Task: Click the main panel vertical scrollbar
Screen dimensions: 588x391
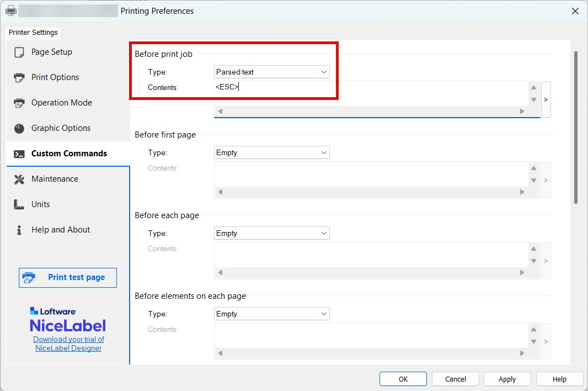Action: (x=576, y=127)
